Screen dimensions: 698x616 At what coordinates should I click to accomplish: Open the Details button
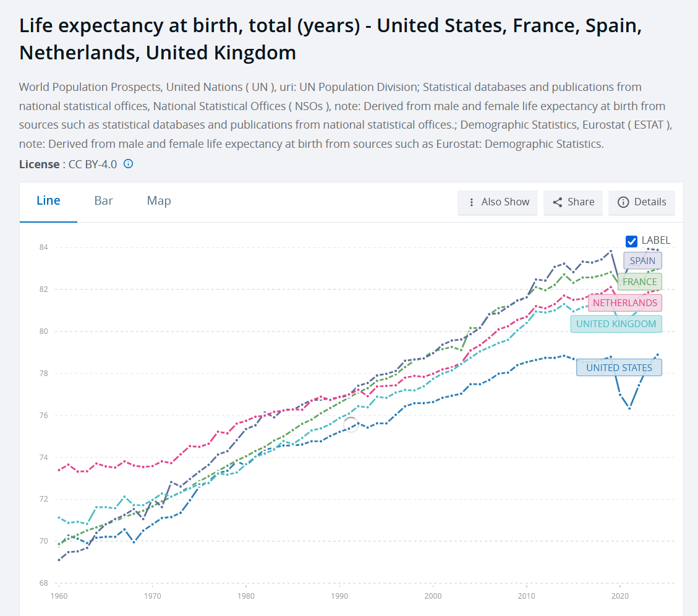[x=642, y=203]
